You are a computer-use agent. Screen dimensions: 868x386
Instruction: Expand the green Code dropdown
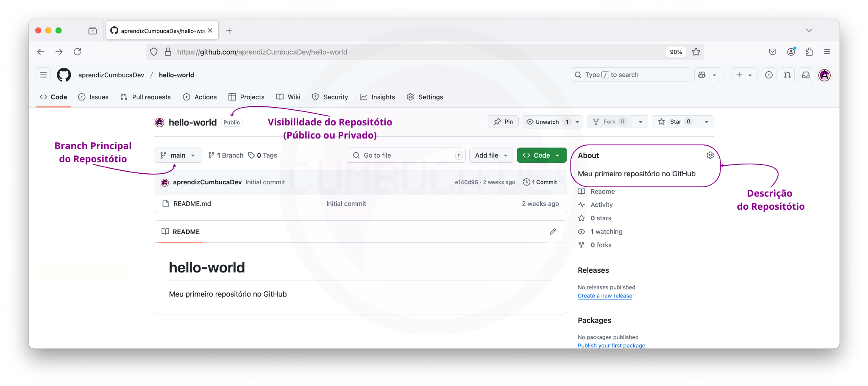click(558, 155)
